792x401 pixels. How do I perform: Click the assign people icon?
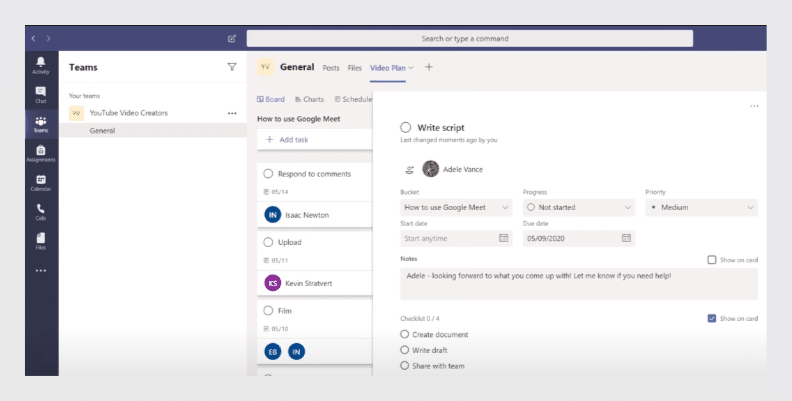coord(410,170)
